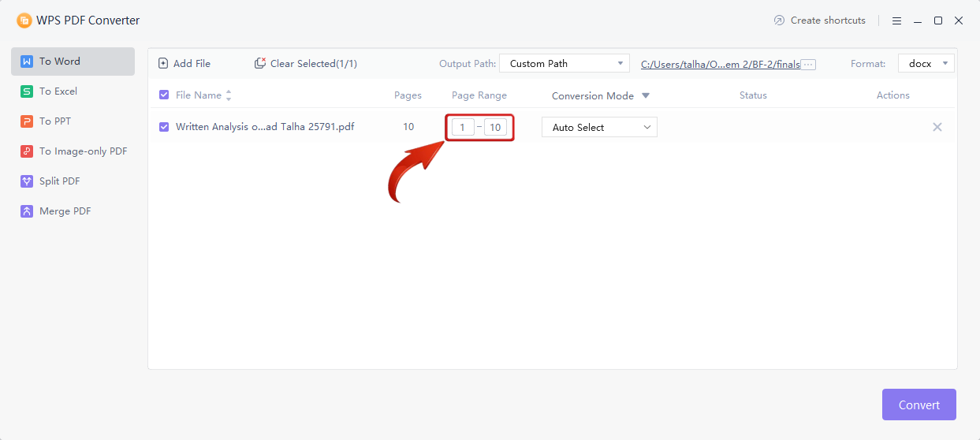The width and height of the screenshot is (980, 440).
Task: Remove the PDF file with X icon
Action: tap(937, 127)
